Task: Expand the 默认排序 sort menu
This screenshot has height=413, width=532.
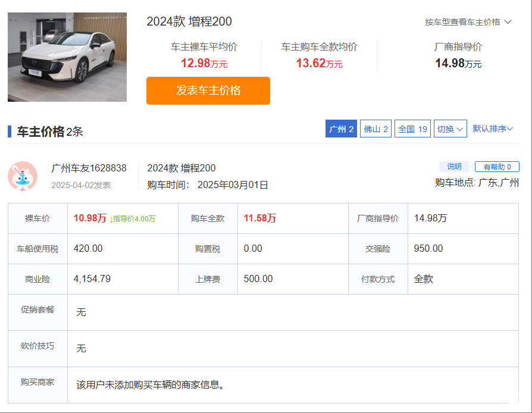Action: point(493,129)
